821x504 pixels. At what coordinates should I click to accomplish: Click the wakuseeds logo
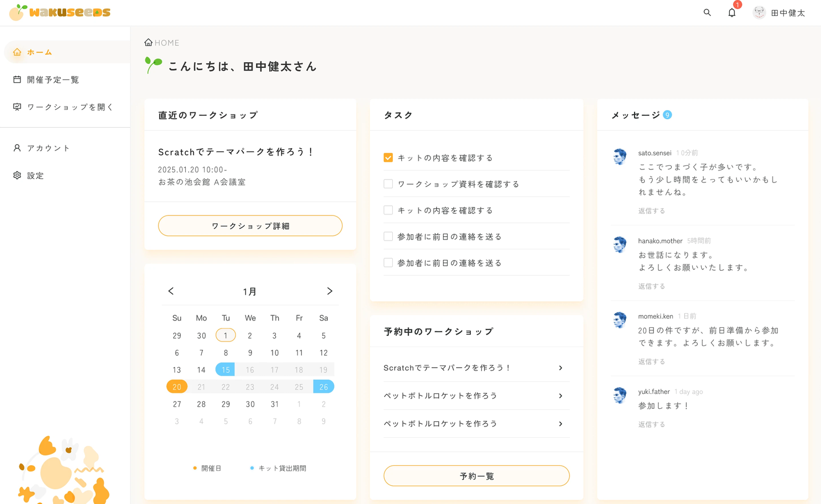[x=60, y=12]
